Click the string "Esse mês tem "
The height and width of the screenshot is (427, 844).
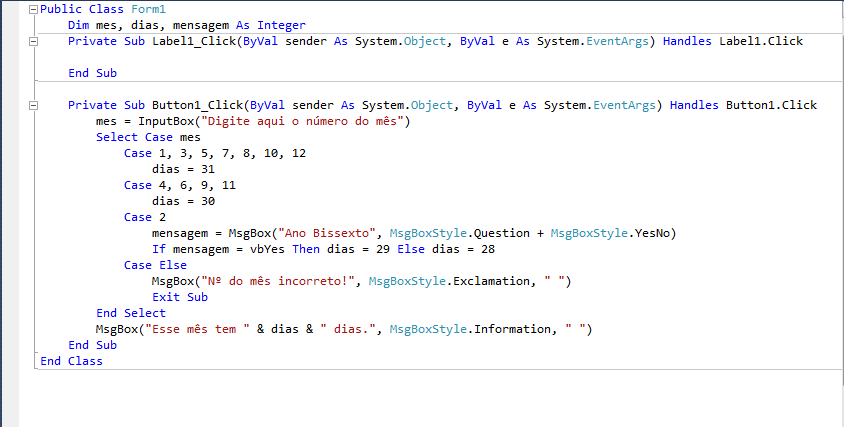click(x=198, y=329)
